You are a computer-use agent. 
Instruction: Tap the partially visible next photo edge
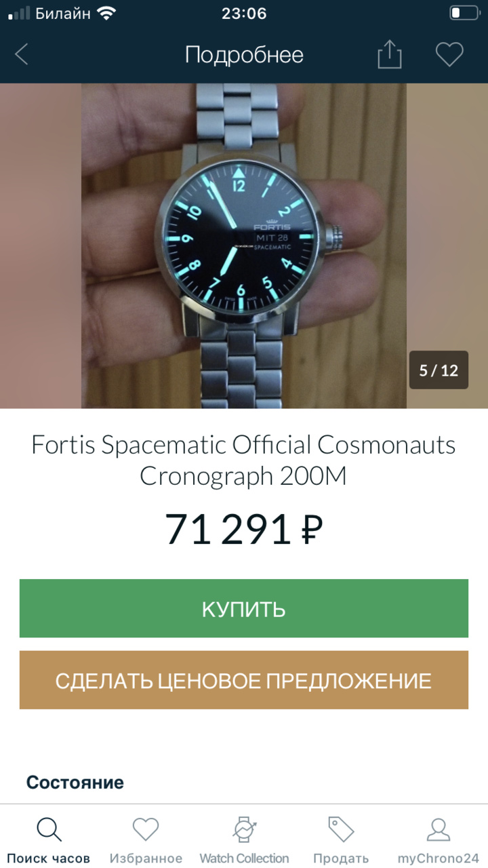point(447,245)
